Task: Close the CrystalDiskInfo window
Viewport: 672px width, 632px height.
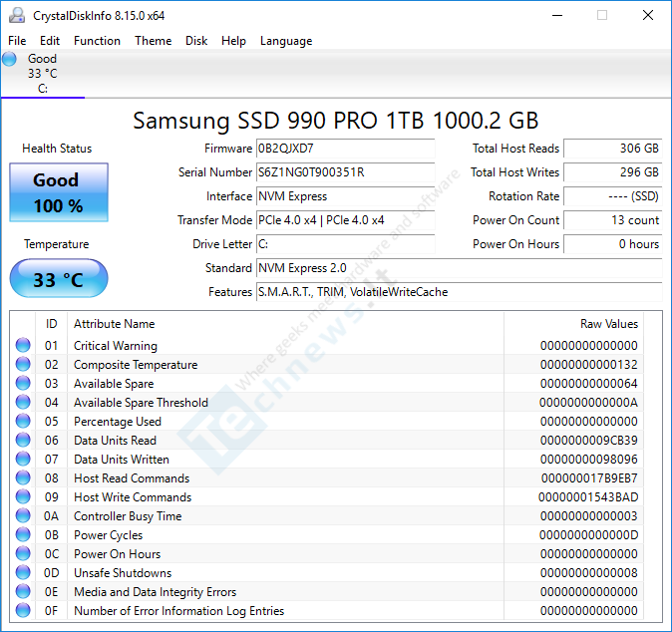Action: [x=648, y=15]
